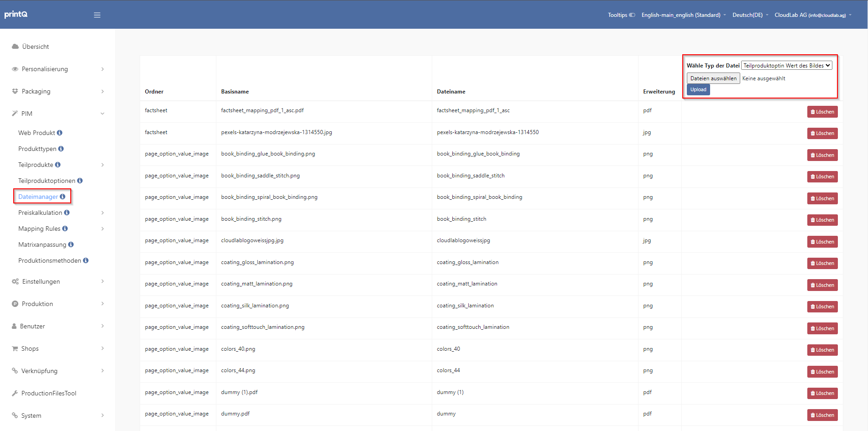
Task: Delete book_binding_stitch.png with Löschen
Action: (822, 220)
